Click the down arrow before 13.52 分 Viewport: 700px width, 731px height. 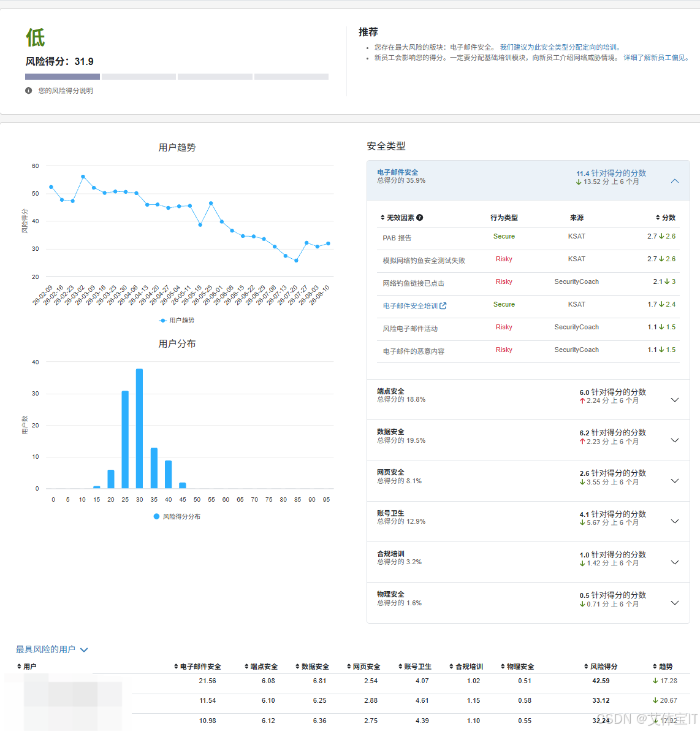click(x=579, y=182)
